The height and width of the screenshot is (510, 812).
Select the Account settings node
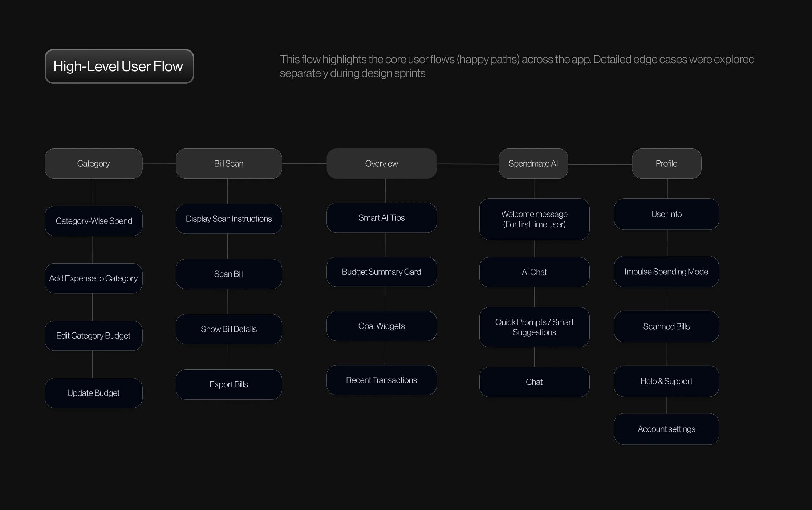[666, 429]
